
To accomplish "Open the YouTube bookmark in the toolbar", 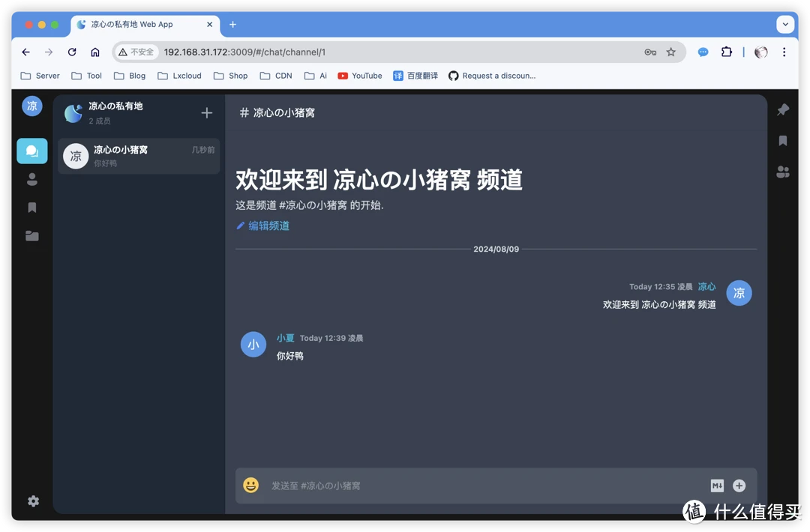I will [x=359, y=76].
